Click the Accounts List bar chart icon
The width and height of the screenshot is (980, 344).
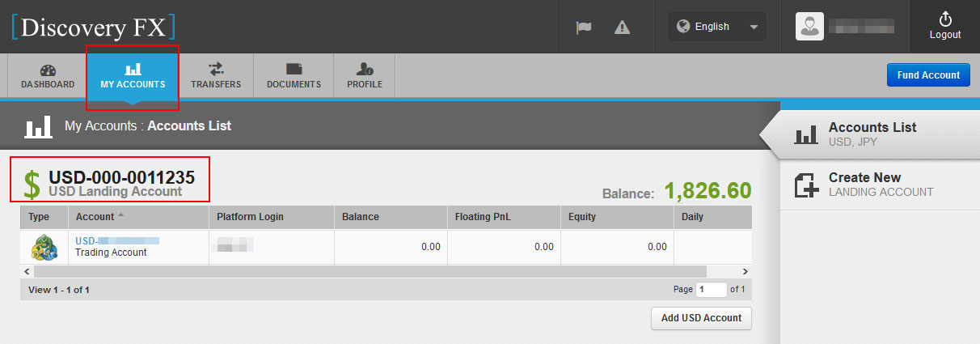(806, 134)
